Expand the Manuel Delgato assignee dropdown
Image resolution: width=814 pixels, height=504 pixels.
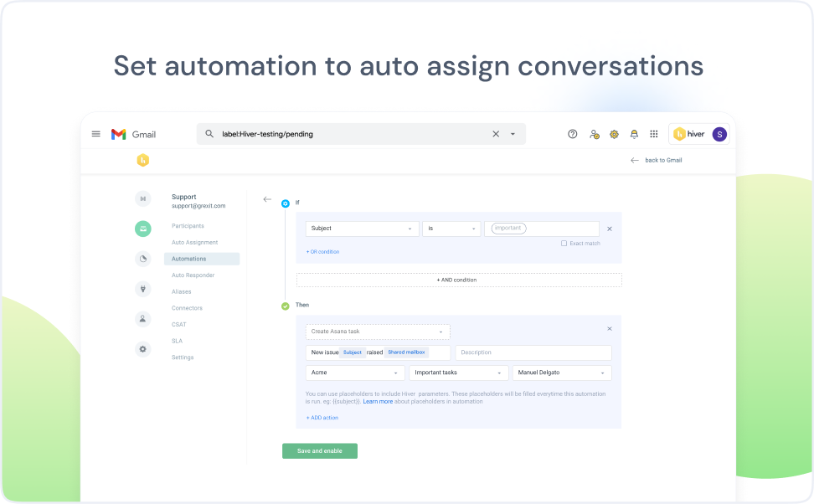[x=561, y=373]
